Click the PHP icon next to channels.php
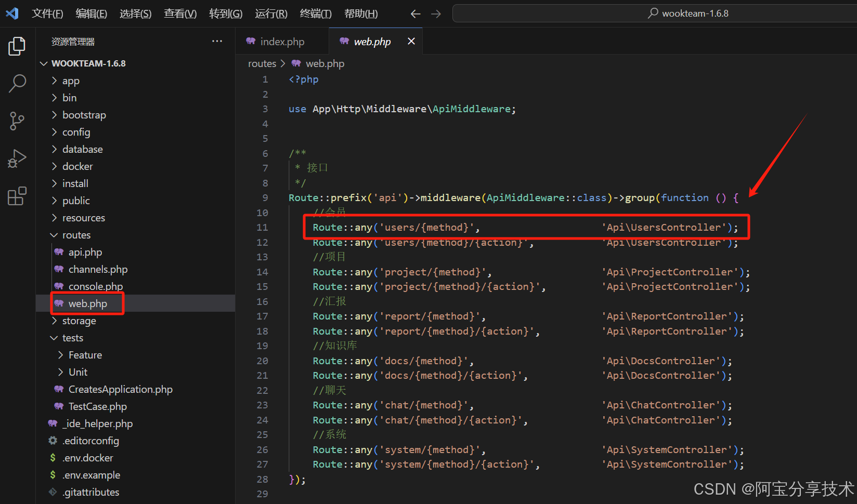Image resolution: width=857 pixels, height=504 pixels. pos(59,269)
